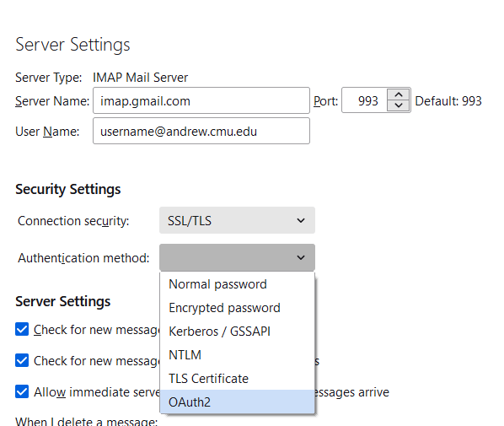Viewport: 504px width, 426px height.
Task: Select TLS Certificate option
Action: 237,379
